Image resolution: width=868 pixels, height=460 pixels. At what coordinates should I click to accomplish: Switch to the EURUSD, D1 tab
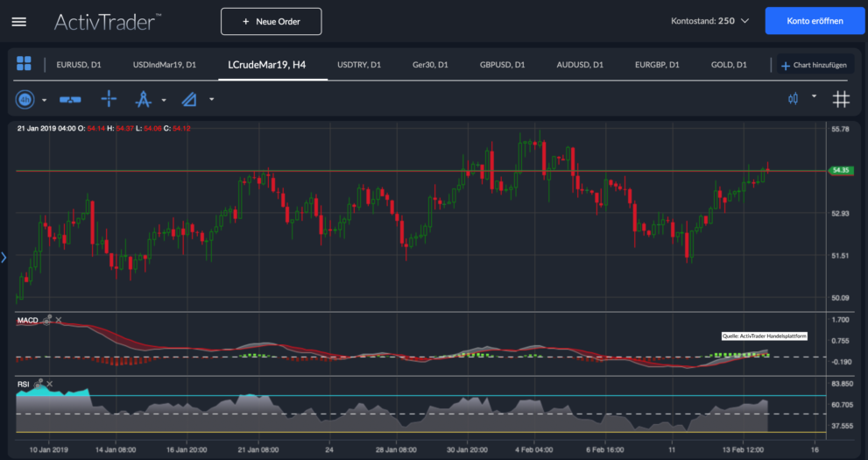point(79,65)
